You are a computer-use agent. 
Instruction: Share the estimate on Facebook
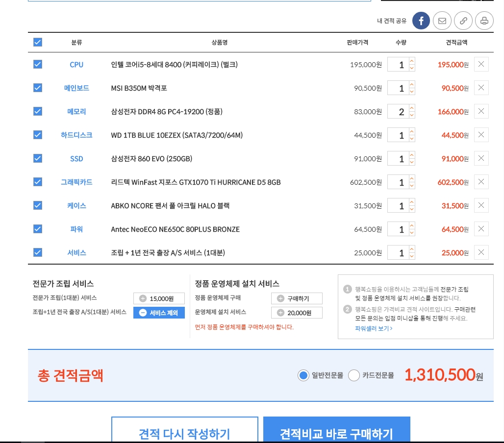421,21
